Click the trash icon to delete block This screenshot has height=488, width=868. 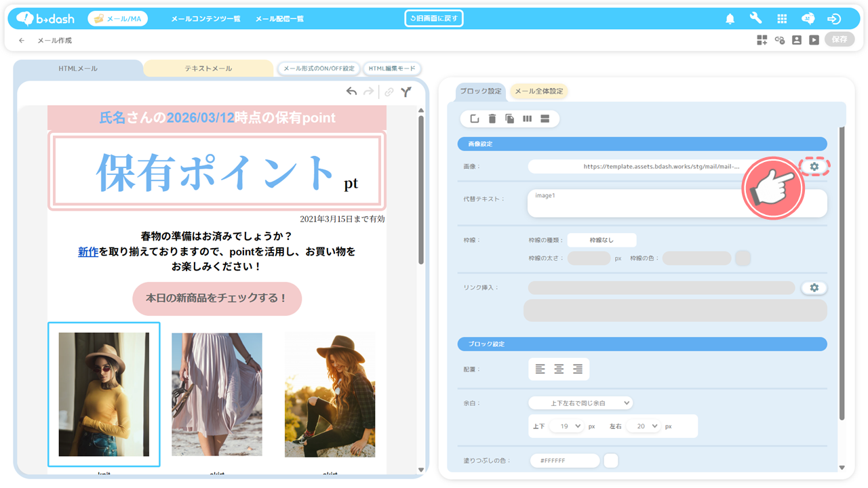tap(492, 119)
